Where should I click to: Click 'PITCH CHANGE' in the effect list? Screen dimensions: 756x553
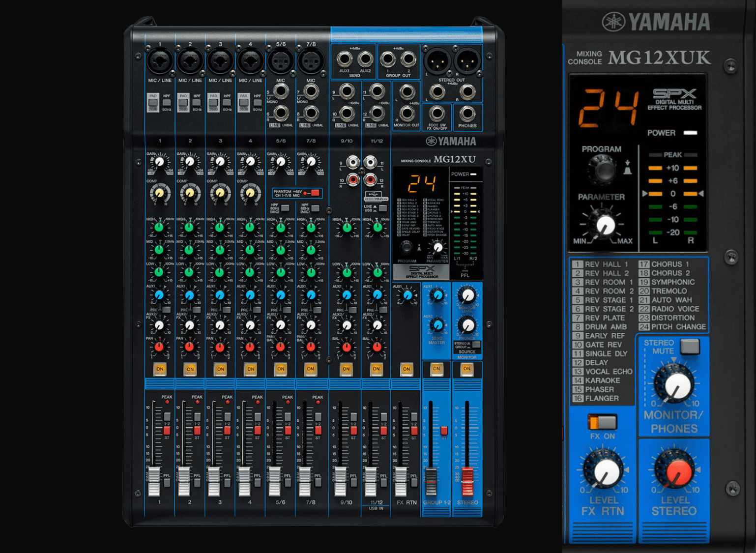[x=679, y=327]
